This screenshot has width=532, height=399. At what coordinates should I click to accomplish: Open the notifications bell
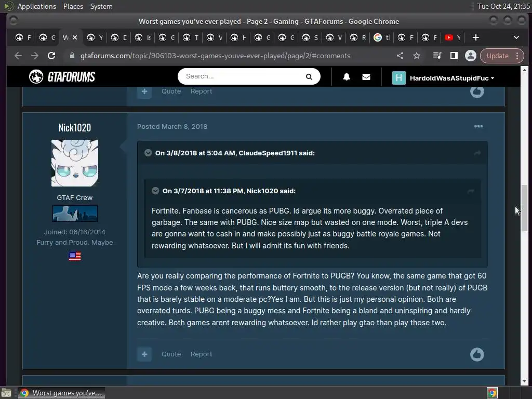(x=347, y=77)
